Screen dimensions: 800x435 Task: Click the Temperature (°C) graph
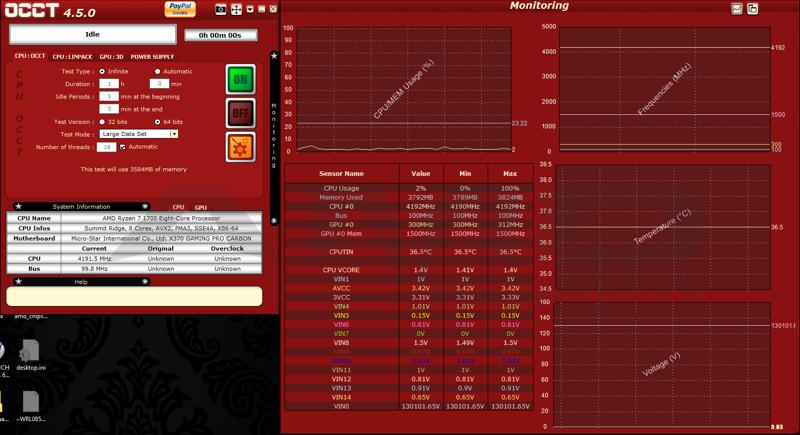pos(663,227)
